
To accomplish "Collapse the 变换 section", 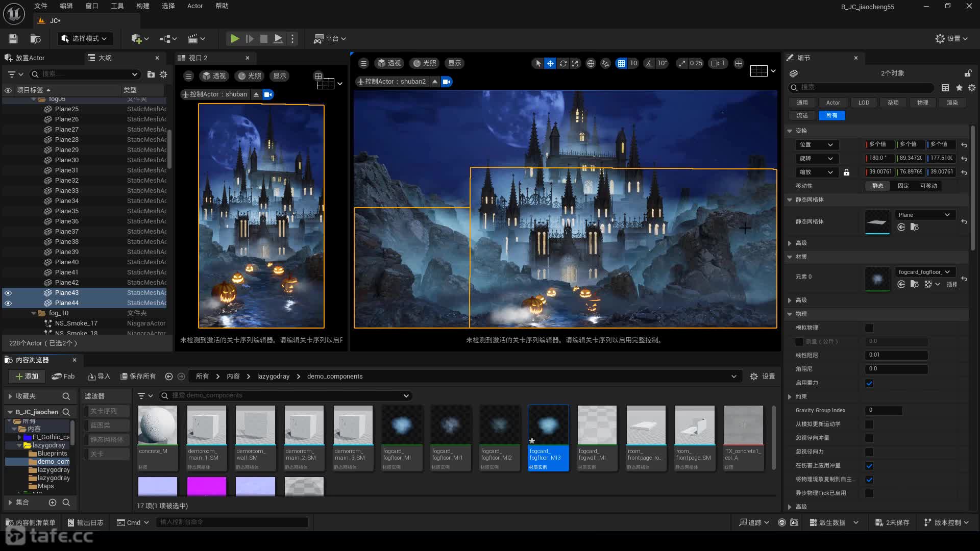I will tap(790, 131).
